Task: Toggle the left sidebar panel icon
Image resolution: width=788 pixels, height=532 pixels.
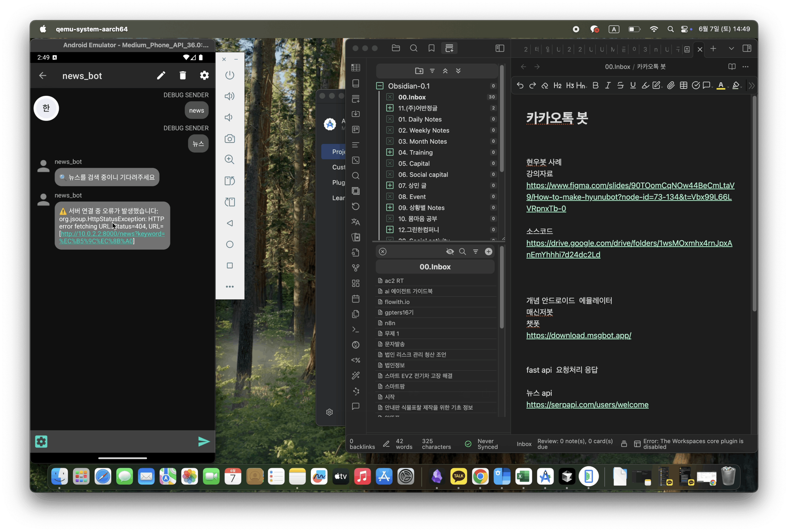Action: click(x=499, y=48)
